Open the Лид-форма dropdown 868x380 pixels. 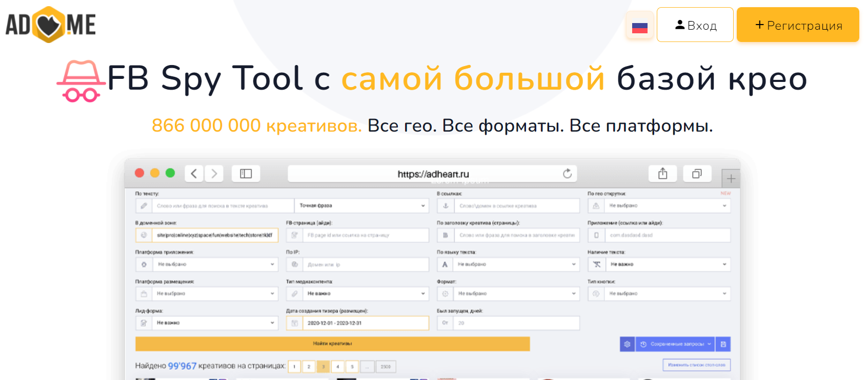pyautogui.click(x=215, y=323)
